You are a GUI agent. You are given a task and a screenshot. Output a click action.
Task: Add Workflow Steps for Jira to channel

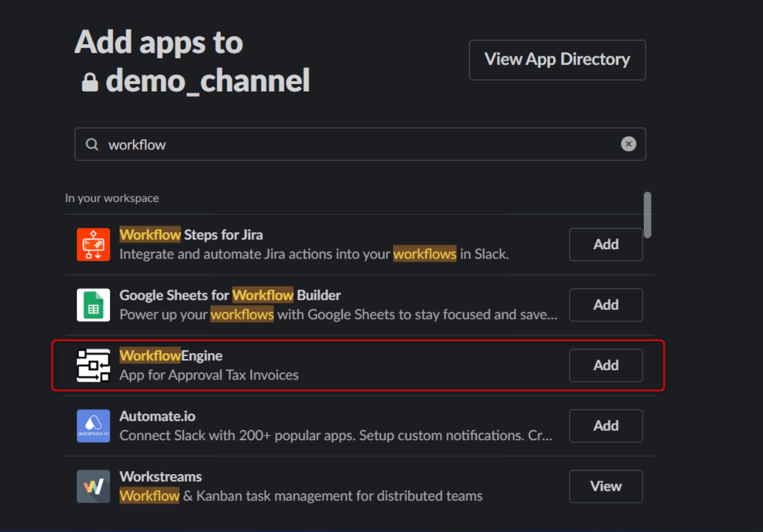(605, 244)
